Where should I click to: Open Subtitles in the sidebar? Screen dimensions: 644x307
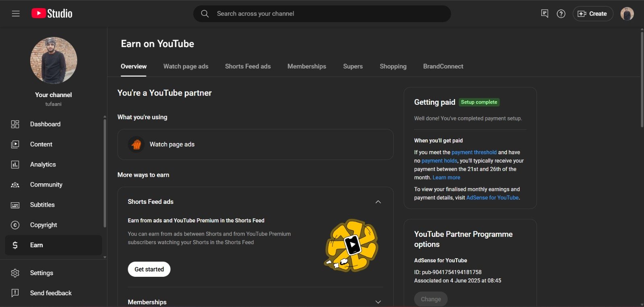54,205
